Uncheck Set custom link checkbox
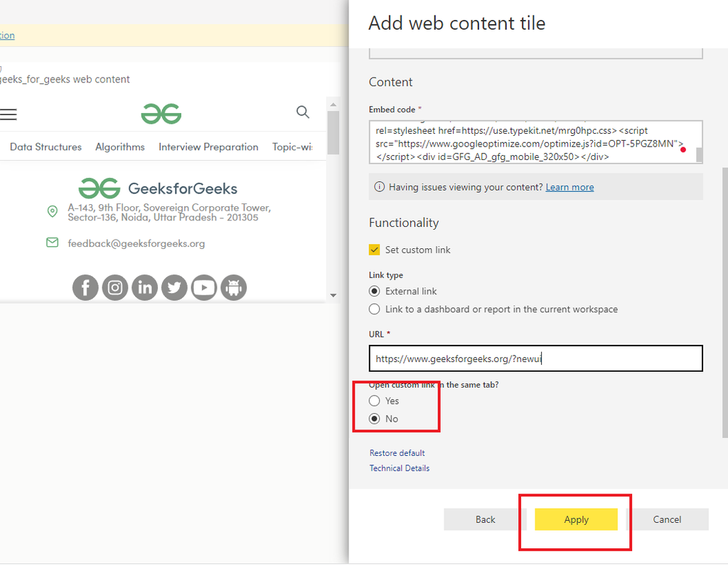 click(374, 250)
